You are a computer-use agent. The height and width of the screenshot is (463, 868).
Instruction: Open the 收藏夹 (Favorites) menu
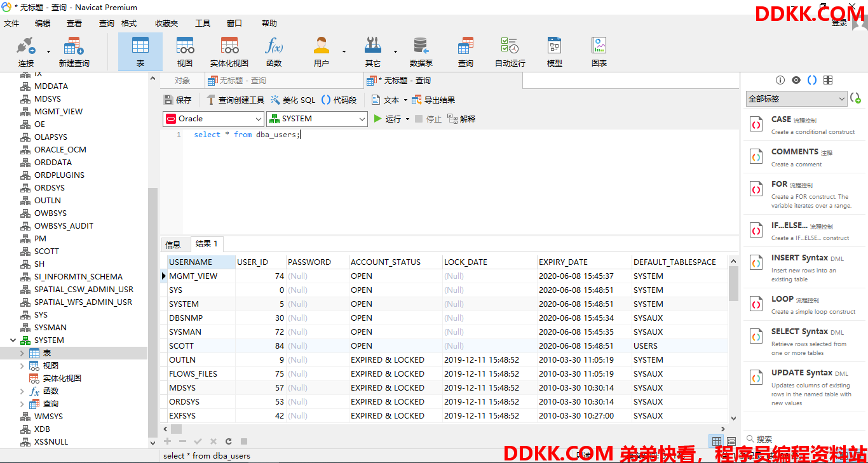pyautogui.click(x=166, y=23)
